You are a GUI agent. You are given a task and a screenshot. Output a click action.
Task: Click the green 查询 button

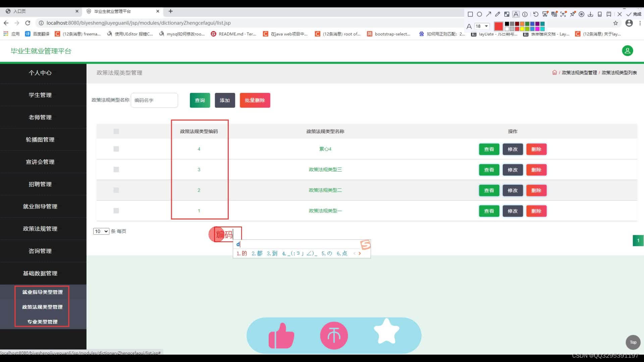click(x=200, y=100)
